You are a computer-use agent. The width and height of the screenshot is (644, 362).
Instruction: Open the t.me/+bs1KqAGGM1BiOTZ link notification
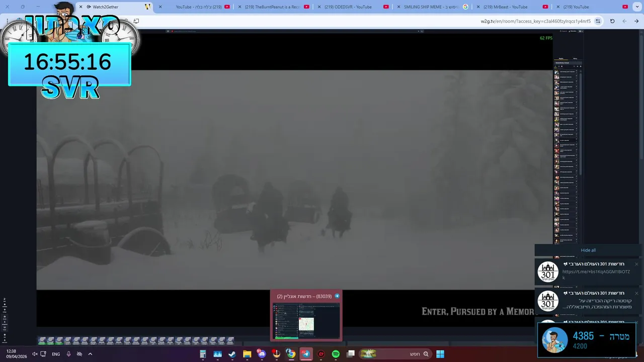click(x=588, y=271)
